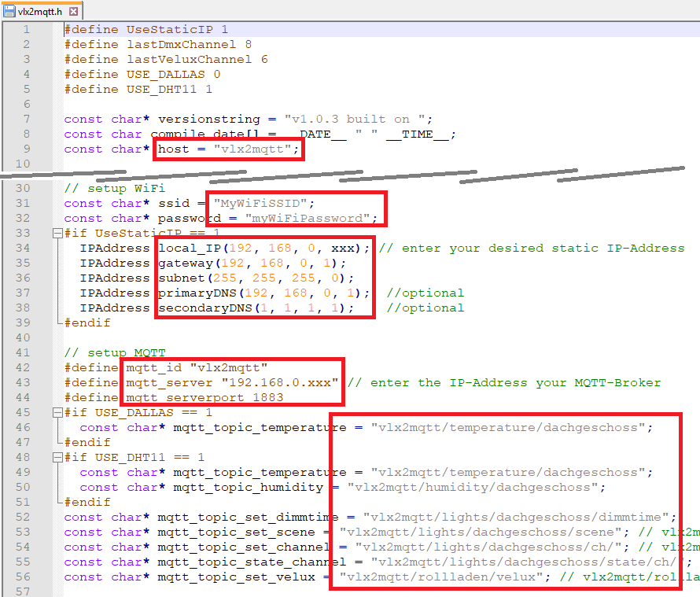
Task: Click the port value "1883"
Action: click(x=268, y=398)
